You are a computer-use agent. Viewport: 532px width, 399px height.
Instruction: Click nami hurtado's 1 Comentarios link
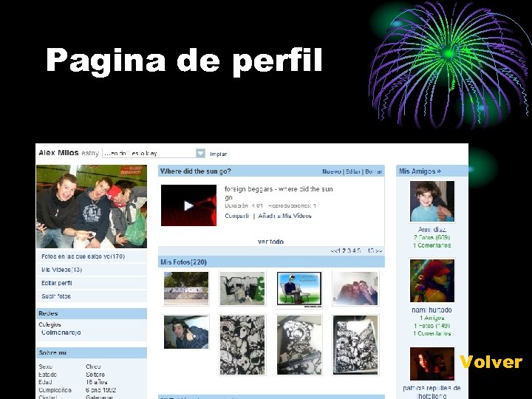(432, 333)
